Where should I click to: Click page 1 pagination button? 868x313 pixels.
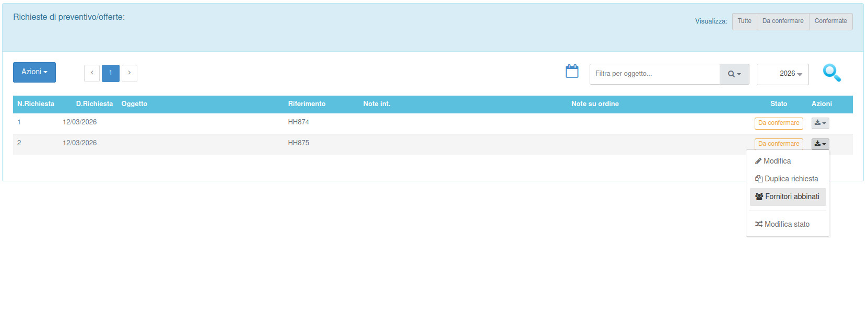pos(111,73)
